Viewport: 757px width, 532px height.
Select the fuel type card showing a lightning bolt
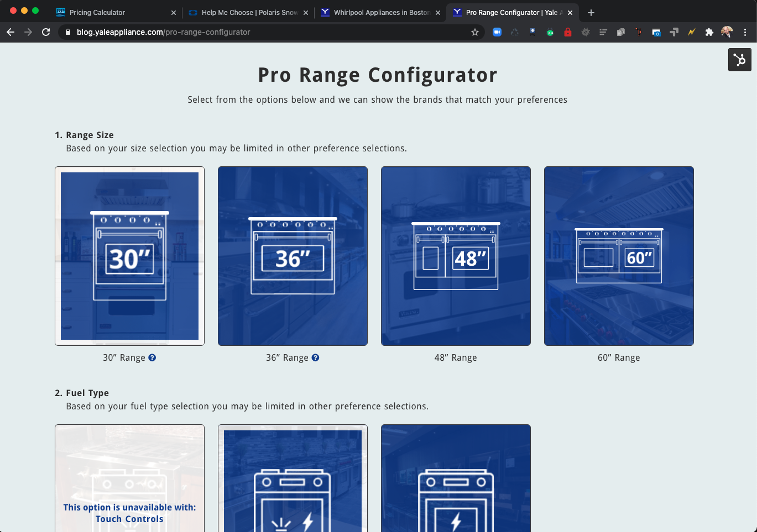pyautogui.click(x=456, y=478)
